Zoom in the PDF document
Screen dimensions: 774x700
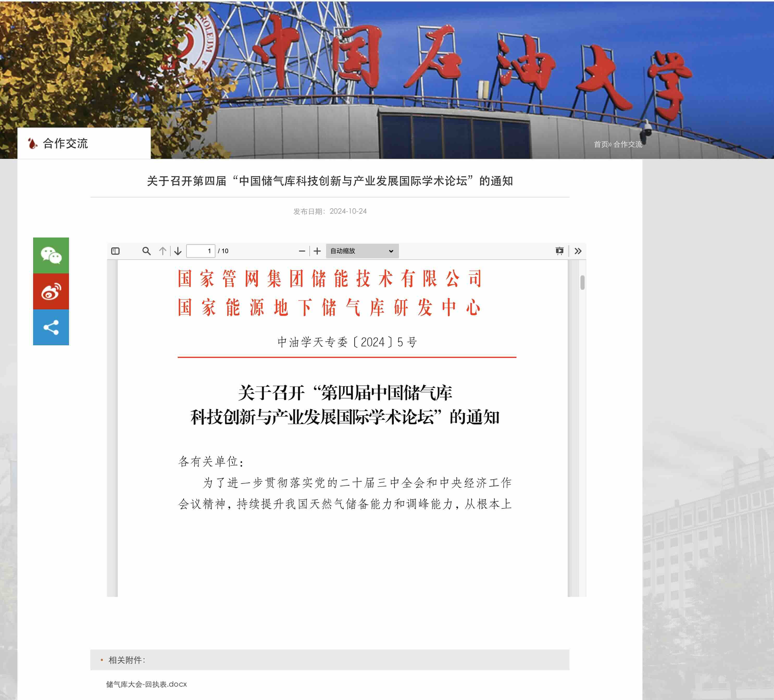[x=317, y=251]
